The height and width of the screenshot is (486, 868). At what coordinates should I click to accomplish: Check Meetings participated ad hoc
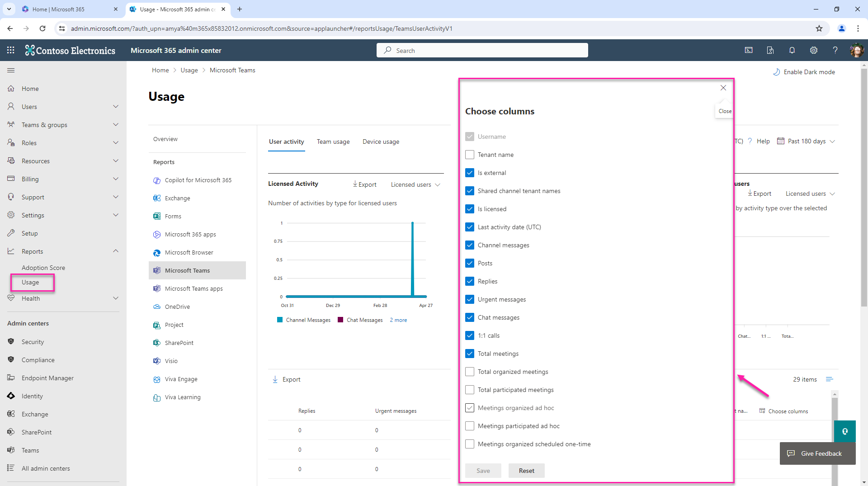pyautogui.click(x=470, y=426)
